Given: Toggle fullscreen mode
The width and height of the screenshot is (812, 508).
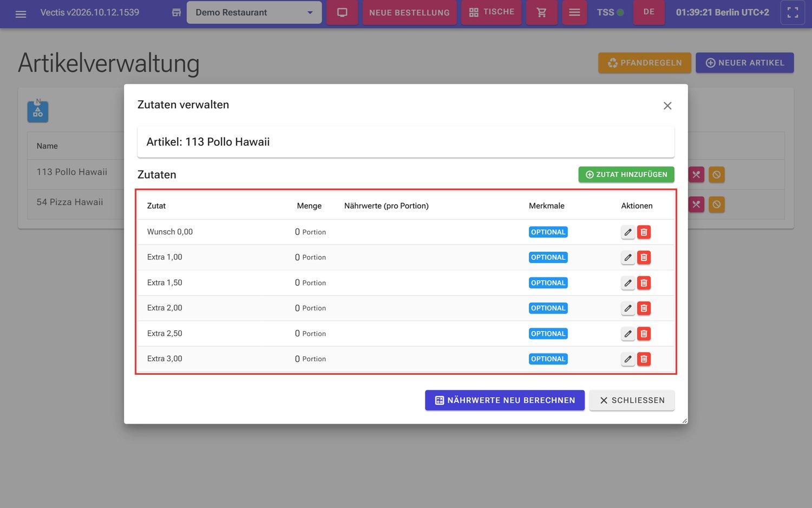Looking at the screenshot, I should pyautogui.click(x=793, y=12).
